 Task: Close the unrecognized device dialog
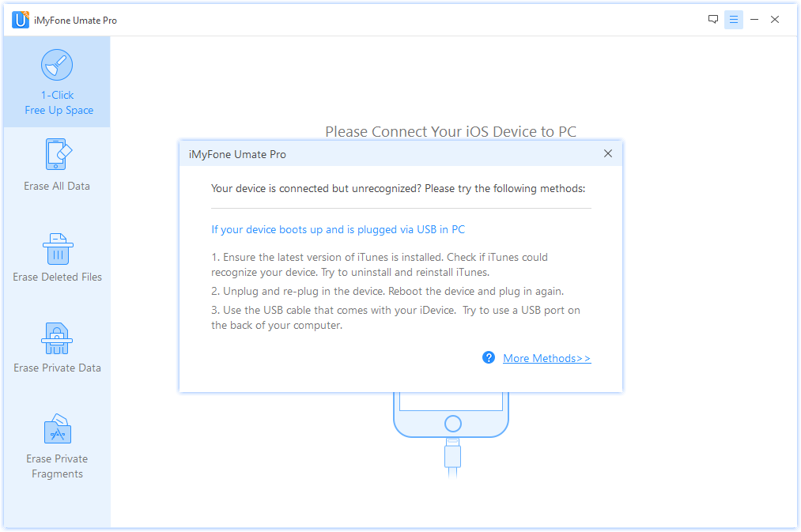[x=608, y=153]
